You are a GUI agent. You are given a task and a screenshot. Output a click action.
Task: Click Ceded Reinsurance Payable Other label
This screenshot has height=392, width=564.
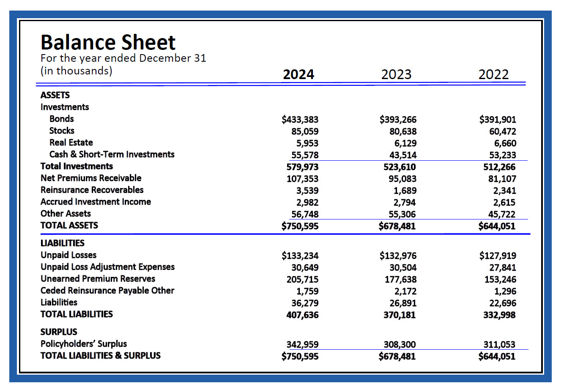[107, 291]
